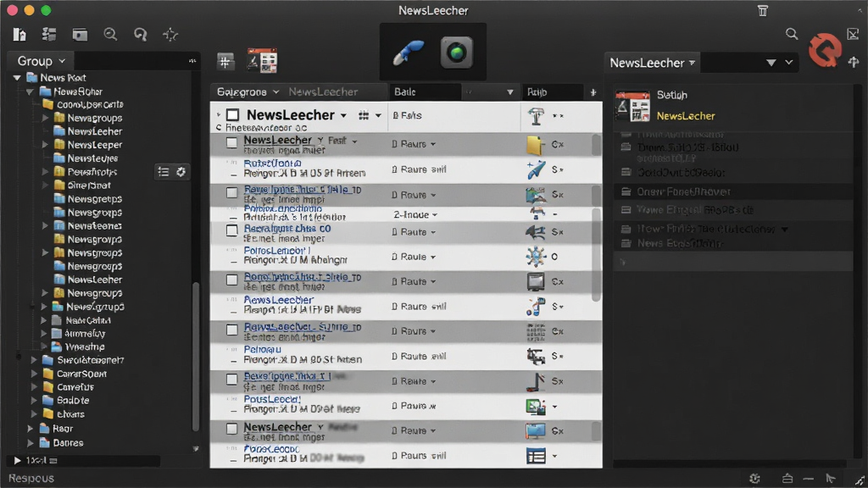Click the search icon at top right
This screenshot has width=868, height=488.
792,34
